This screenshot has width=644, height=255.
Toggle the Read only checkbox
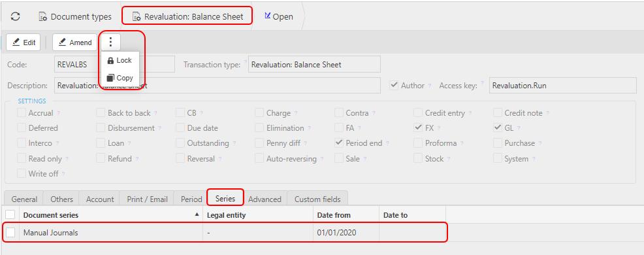click(22, 158)
